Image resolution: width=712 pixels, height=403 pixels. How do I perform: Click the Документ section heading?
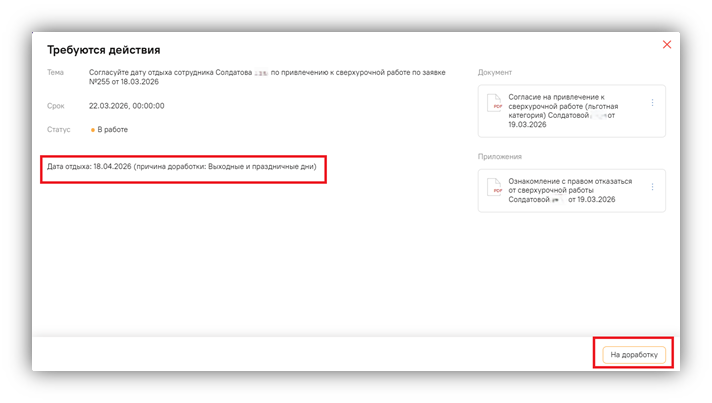pos(495,72)
